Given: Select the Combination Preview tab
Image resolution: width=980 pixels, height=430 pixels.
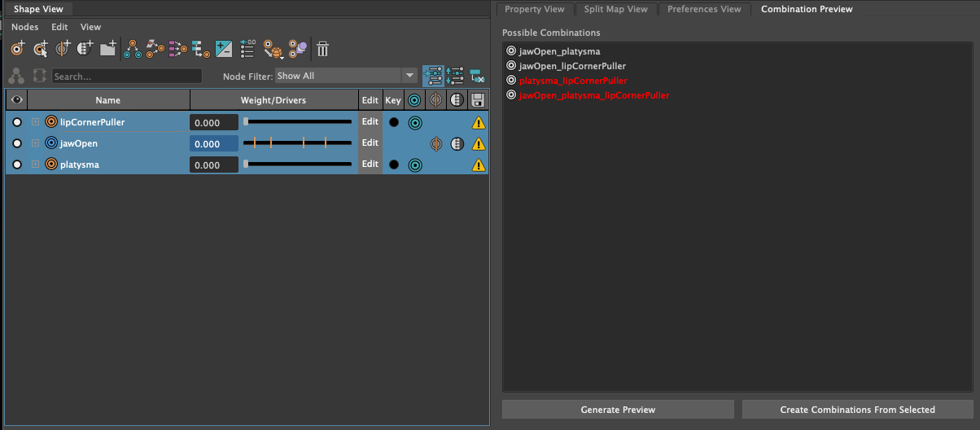Looking at the screenshot, I should point(807,9).
